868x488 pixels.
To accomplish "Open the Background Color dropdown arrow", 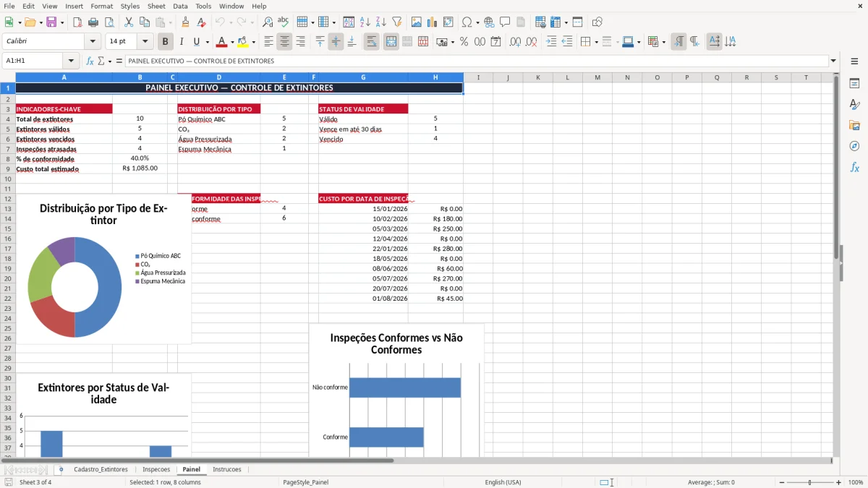I will (253, 42).
